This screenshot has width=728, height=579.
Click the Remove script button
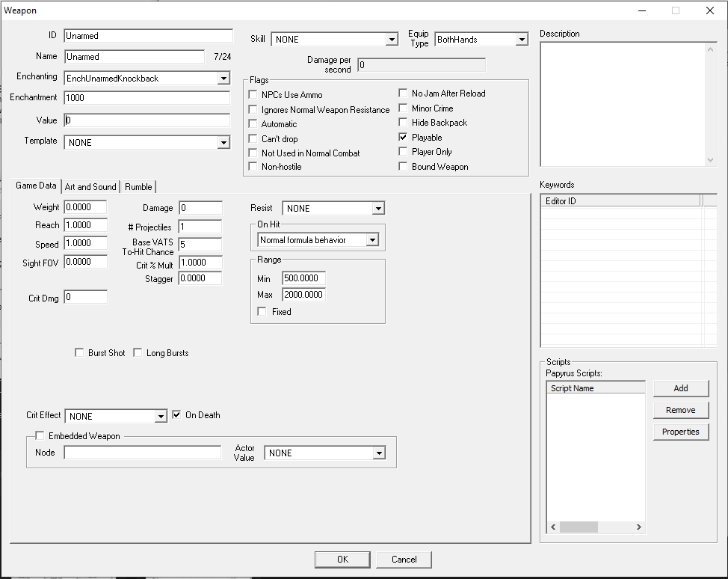(x=681, y=410)
